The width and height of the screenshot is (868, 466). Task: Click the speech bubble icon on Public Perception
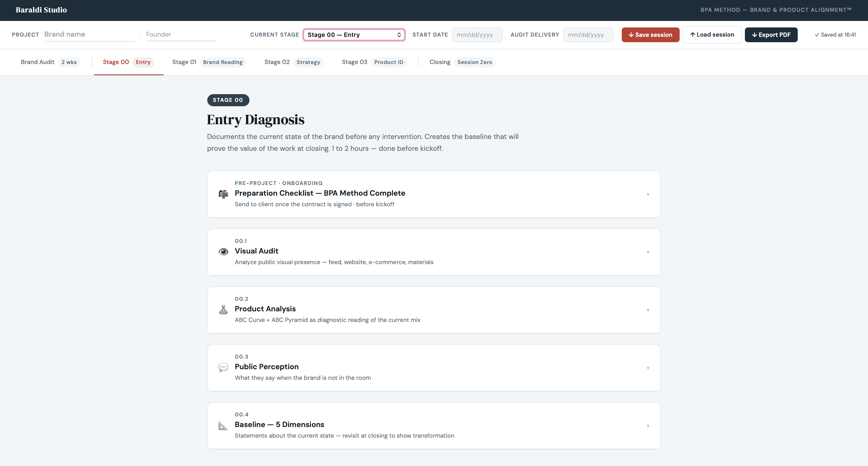(223, 367)
